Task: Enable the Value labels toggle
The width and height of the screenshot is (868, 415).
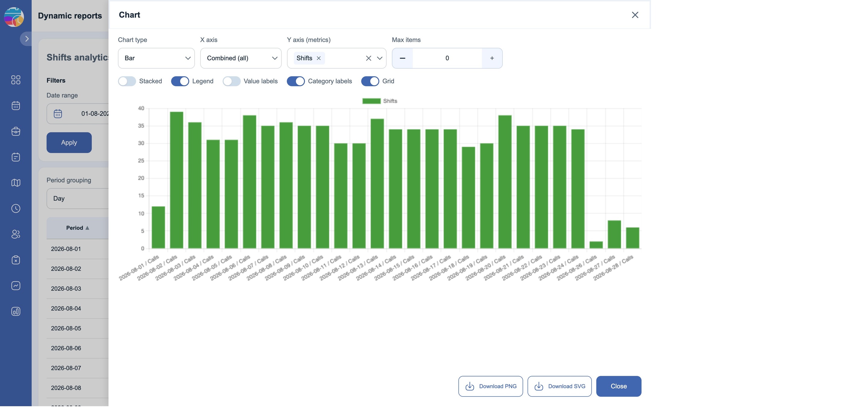Action: (x=231, y=81)
